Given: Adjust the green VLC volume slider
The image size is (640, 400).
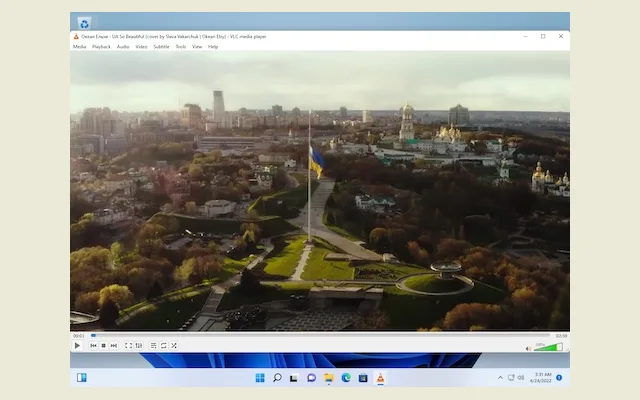Looking at the screenshot, I should click(548, 347).
